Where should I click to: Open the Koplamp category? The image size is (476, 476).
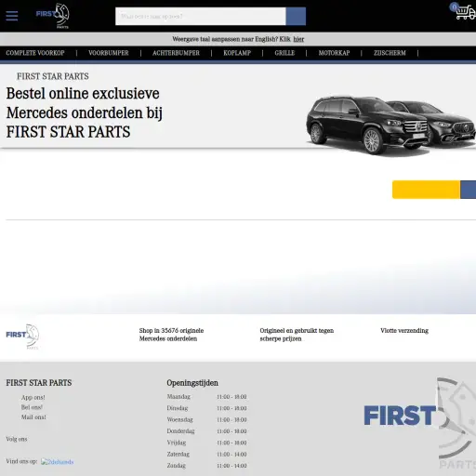tap(237, 53)
